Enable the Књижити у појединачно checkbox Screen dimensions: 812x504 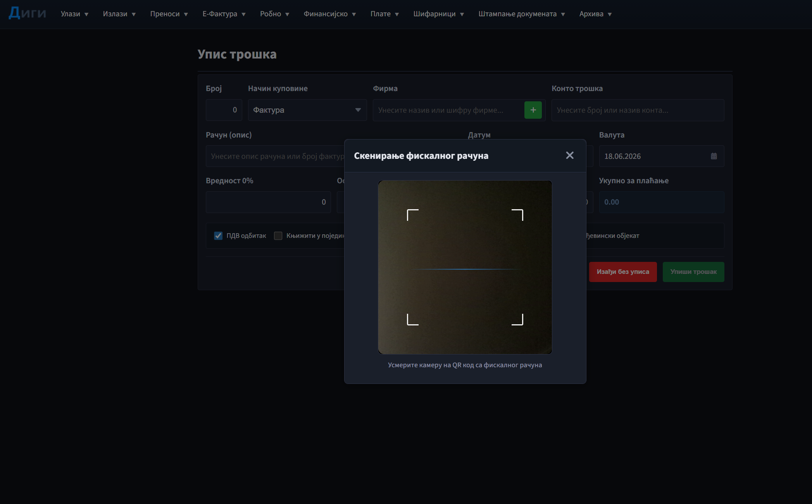tap(278, 236)
